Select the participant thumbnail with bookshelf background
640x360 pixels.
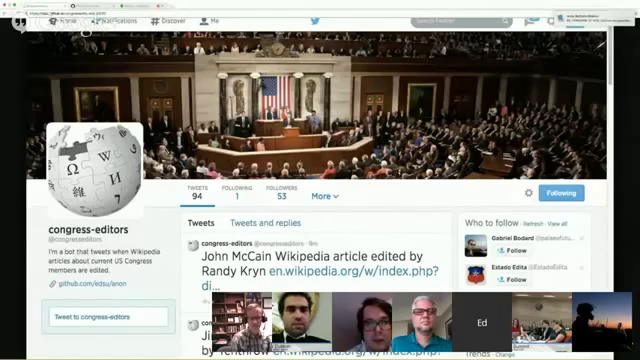(242, 322)
